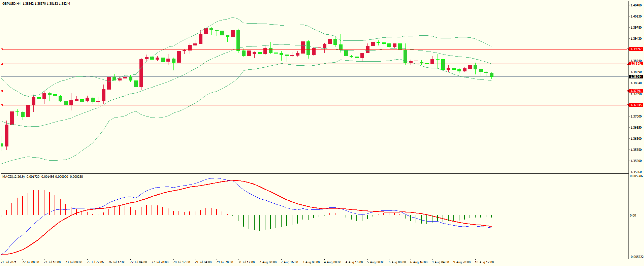
Task: Select the left handle of the 1.37345 line
Action: tap(2, 105)
